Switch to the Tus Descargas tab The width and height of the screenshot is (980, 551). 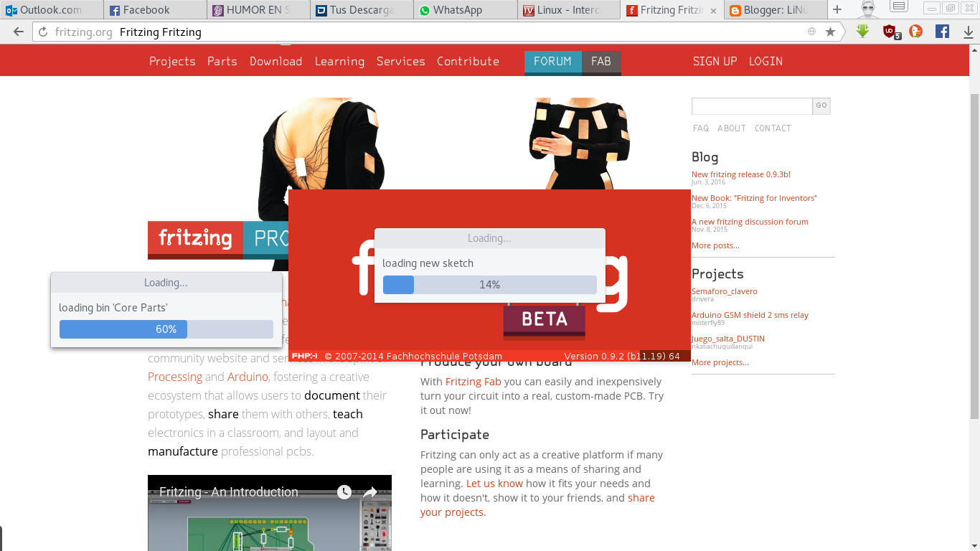(362, 10)
